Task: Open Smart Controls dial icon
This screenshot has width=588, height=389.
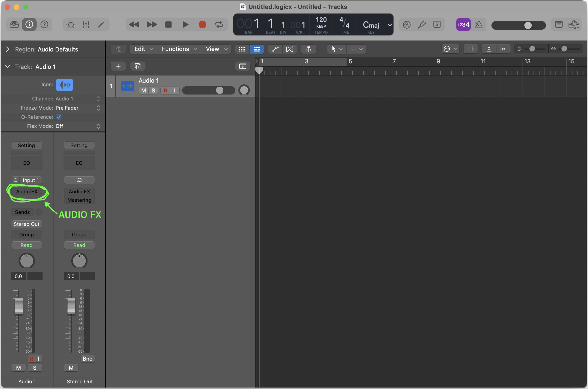Action: [x=71, y=24]
